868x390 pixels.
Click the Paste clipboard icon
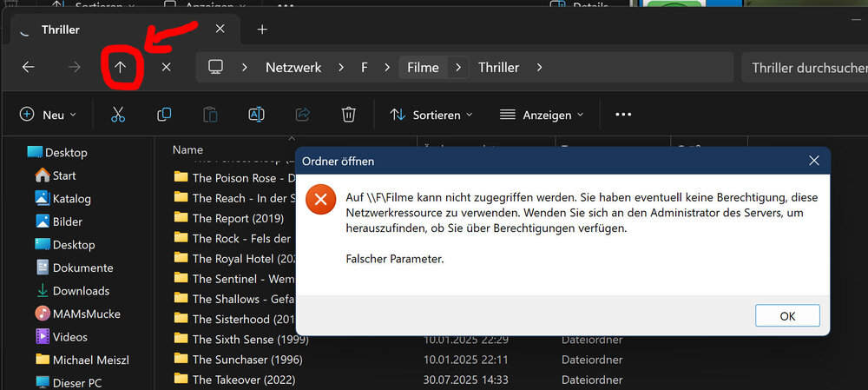point(210,115)
